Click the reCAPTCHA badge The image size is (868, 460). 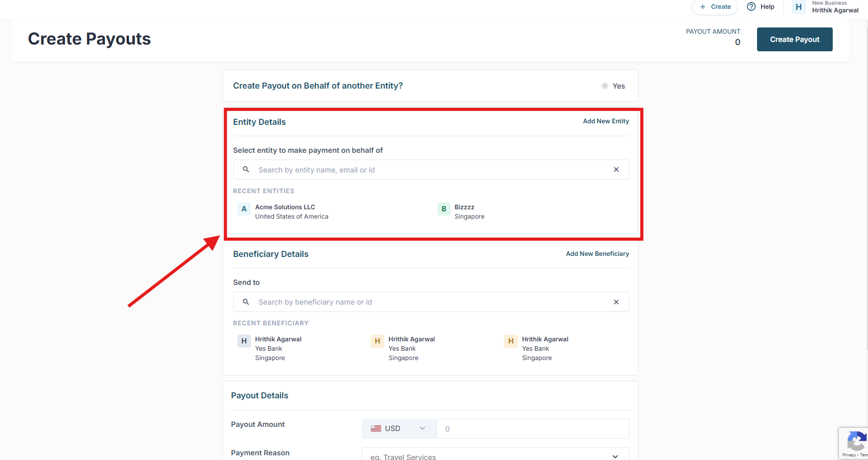(x=853, y=444)
